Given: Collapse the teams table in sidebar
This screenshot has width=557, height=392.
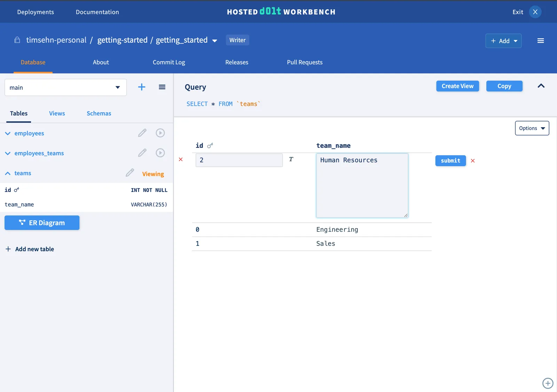Looking at the screenshot, I should click(8, 173).
